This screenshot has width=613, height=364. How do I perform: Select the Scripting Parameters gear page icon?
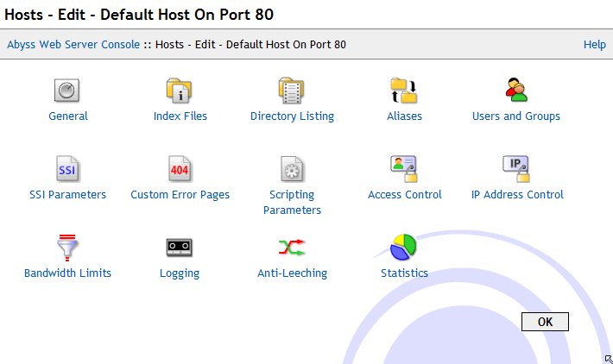point(292,169)
